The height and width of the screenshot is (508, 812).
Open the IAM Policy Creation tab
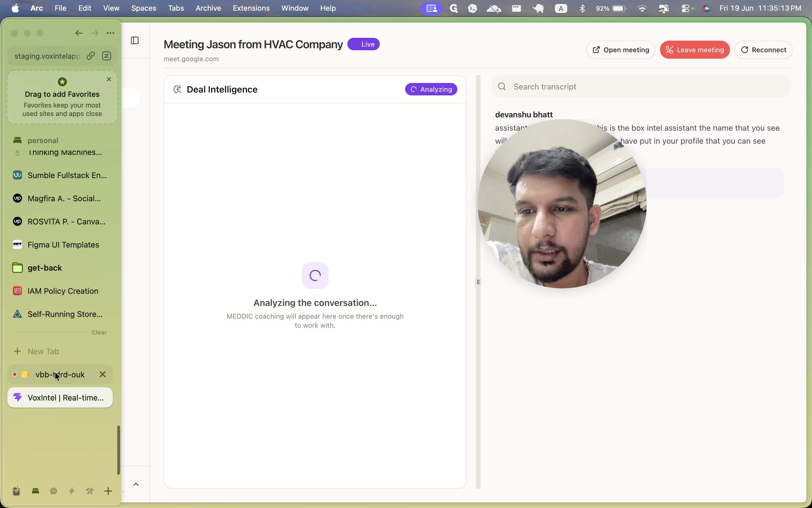tap(60, 291)
